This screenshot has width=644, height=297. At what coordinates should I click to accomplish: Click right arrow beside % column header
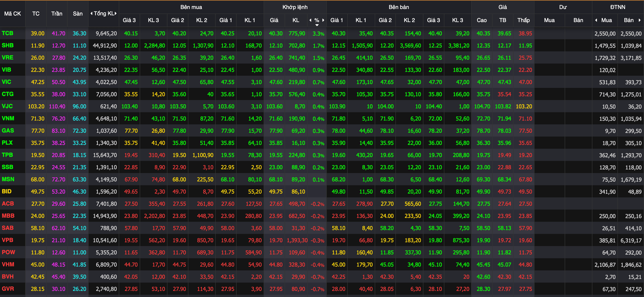[x=323, y=20]
